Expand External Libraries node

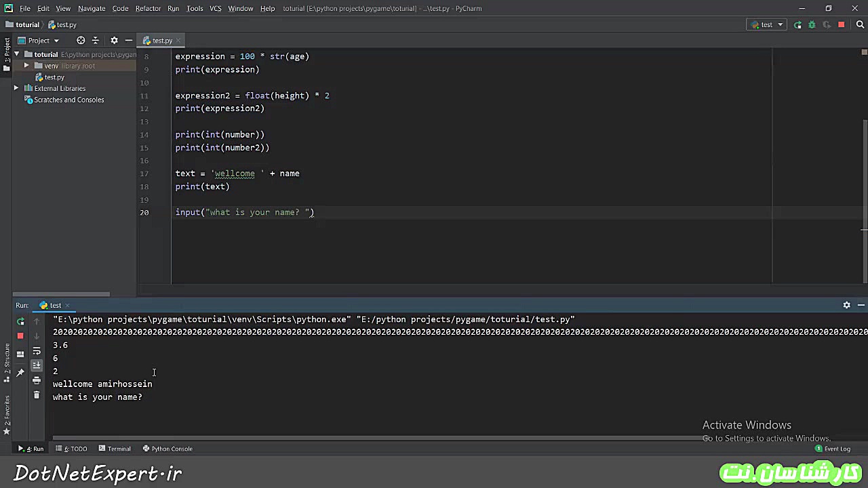coord(16,88)
